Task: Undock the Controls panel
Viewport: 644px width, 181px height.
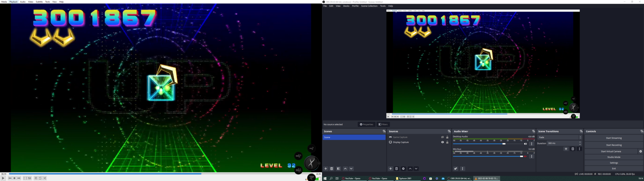Action: (641, 132)
